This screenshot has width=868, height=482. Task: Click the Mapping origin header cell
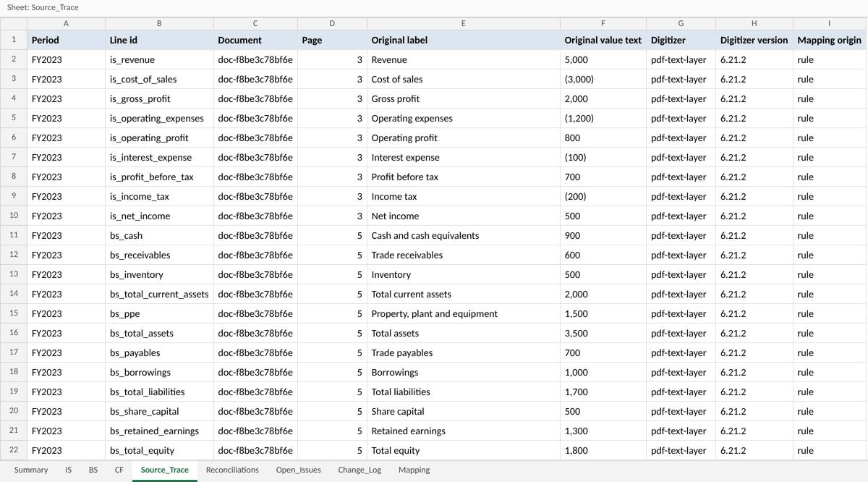(x=830, y=40)
